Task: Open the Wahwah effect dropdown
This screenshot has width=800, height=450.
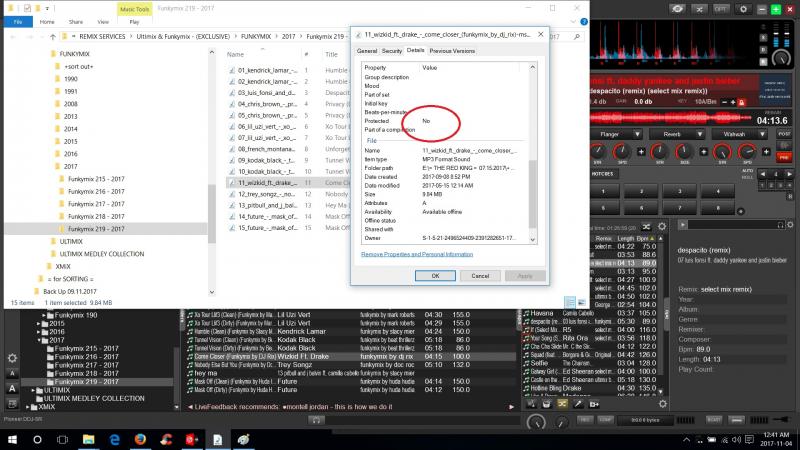Action: 762,134
